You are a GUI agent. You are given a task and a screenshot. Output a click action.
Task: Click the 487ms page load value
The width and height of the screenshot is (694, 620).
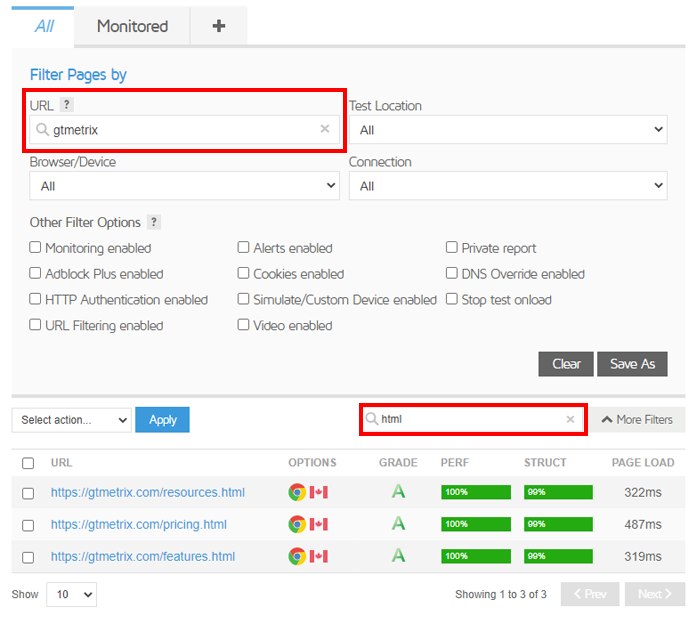[643, 524]
